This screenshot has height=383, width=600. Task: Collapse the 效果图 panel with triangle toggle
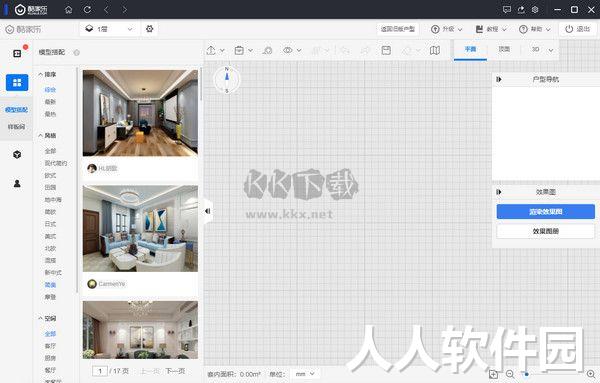point(499,192)
